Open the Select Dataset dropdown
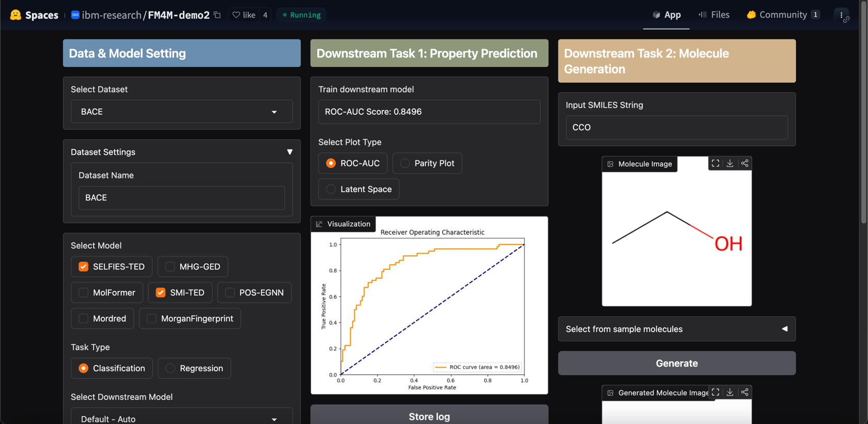Viewport: 868px width, 424px height. [181, 112]
